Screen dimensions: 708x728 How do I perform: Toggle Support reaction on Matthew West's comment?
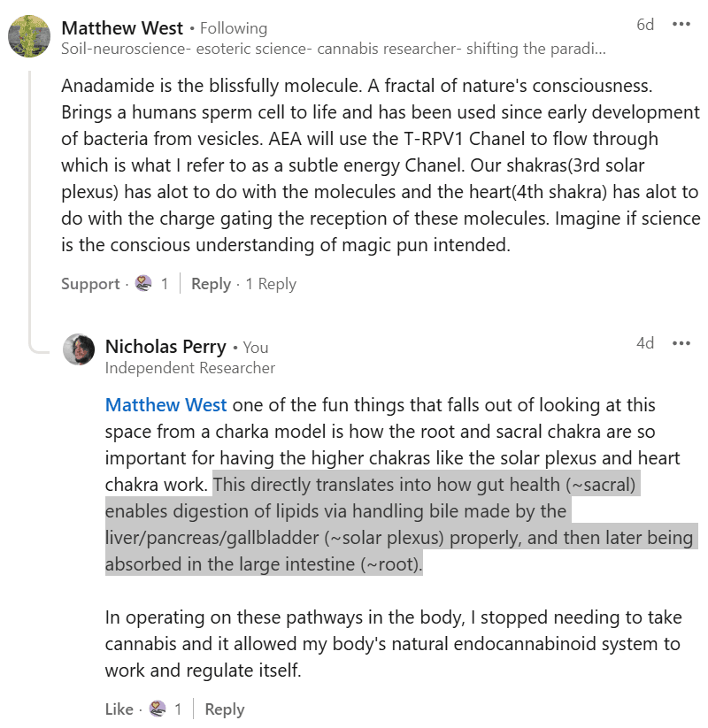point(89,284)
